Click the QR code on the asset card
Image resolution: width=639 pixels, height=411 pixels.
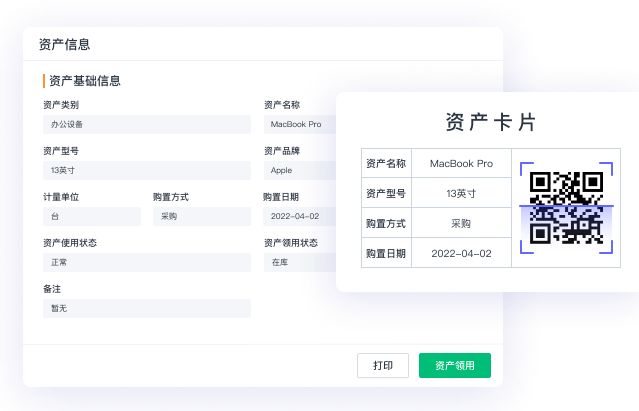pyautogui.click(x=565, y=208)
